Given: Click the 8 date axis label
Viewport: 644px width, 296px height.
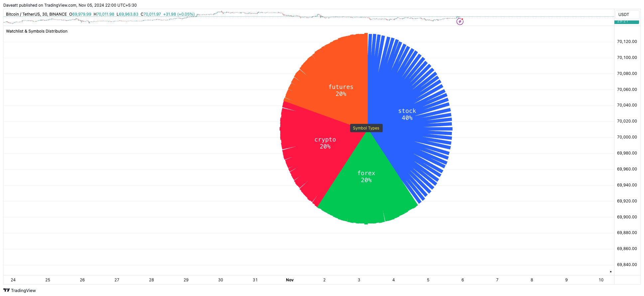Looking at the screenshot, I should [532, 280].
